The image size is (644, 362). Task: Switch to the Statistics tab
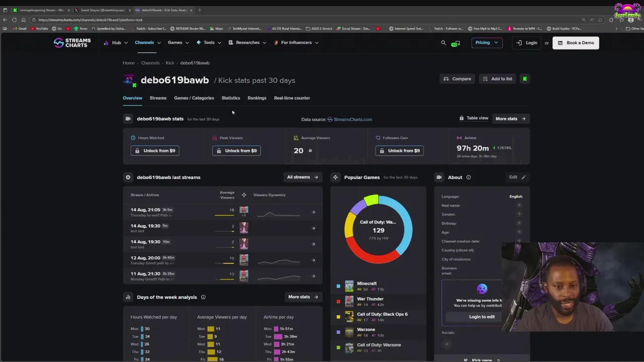pyautogui.click(x=231, y=98)
